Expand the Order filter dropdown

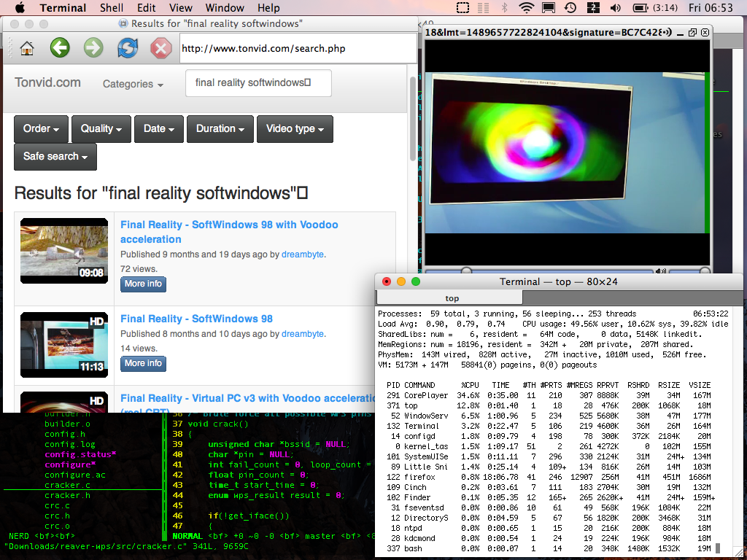[41, 128]
